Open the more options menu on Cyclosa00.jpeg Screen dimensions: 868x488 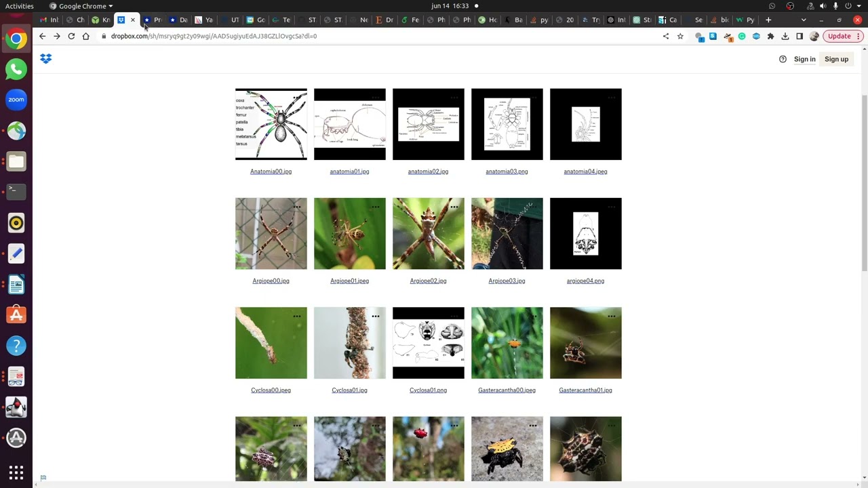297,316
